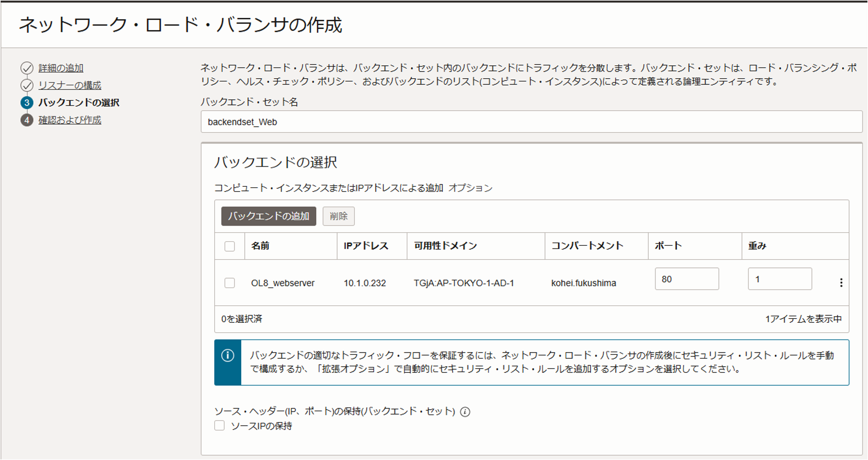Select the step 3 circle for バックエンドの選択
The width and height of the screenshot is (868, 460).
pos(27,103)
